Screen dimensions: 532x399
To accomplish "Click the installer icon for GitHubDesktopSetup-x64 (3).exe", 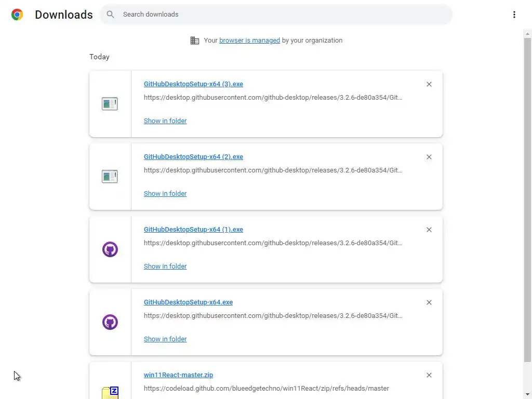I will point(110,104).
